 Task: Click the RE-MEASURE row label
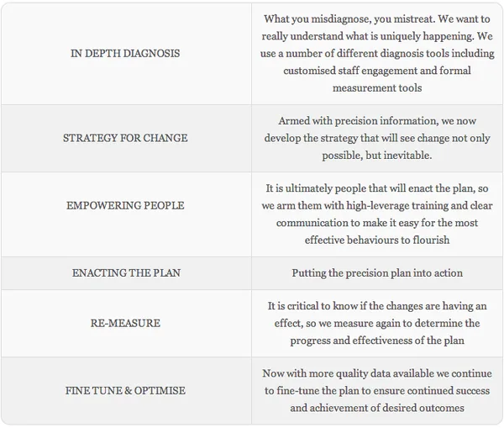pos(126,324)
